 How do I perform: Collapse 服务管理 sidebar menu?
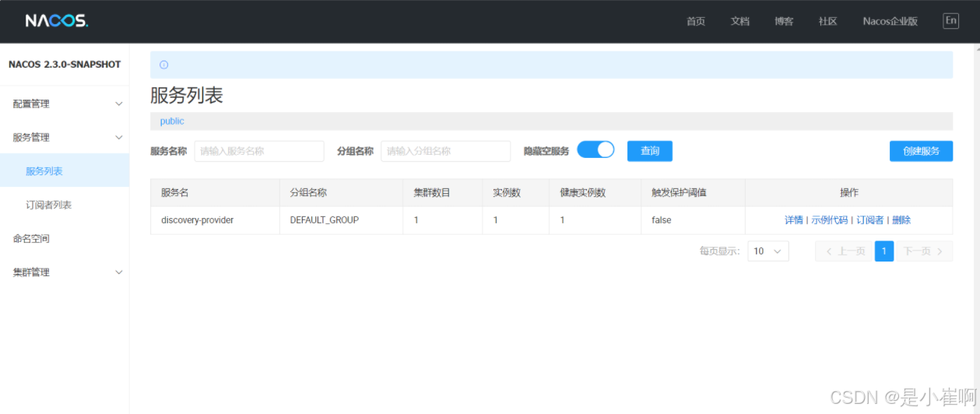tap(65, 137)
